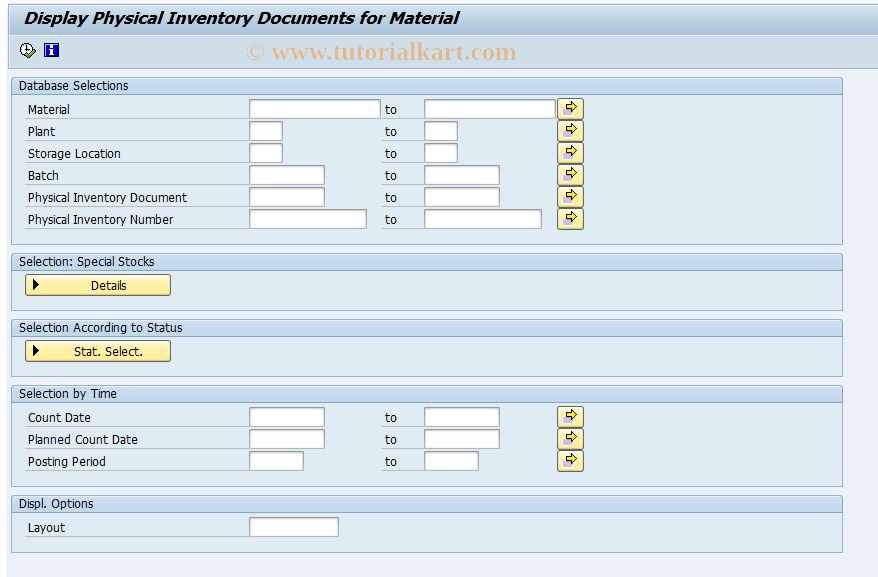Open multiple selection for Planned Count Date
Viewport: 878px width, 577px height.
coord(570,438)
